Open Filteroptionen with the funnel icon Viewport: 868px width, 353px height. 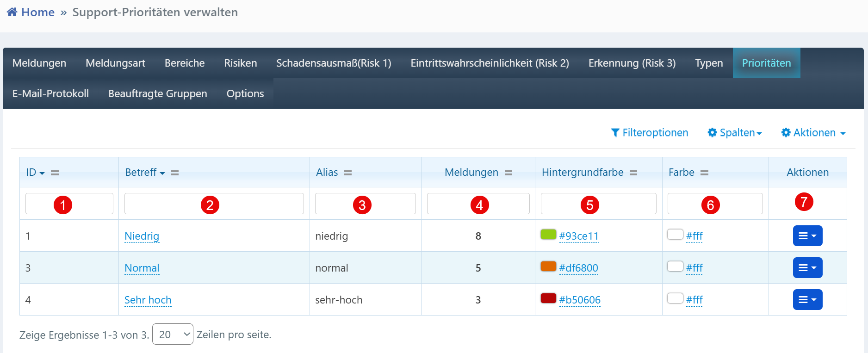tap(649, 133)
